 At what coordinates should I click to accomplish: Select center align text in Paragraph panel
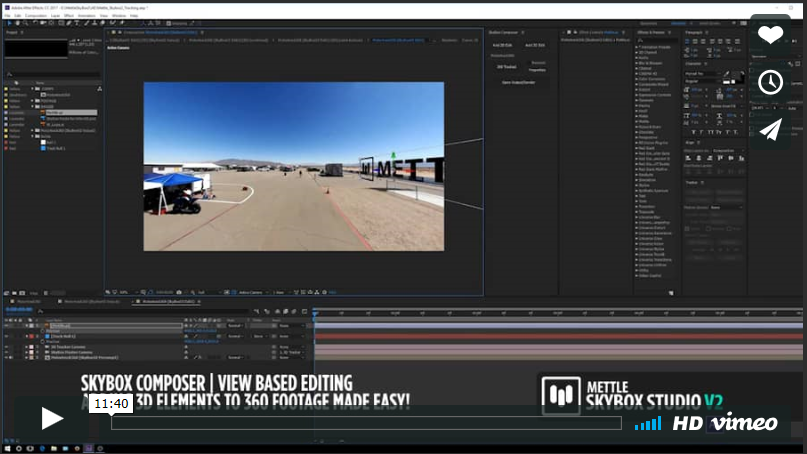tap(695, 41)
